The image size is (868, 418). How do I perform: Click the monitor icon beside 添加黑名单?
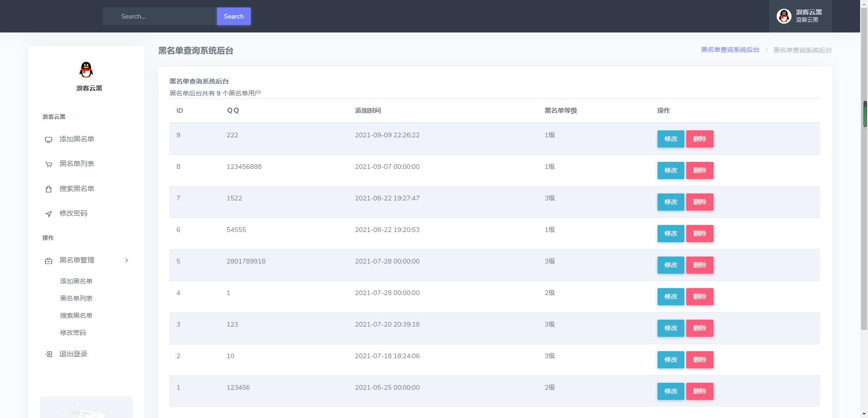48,140
